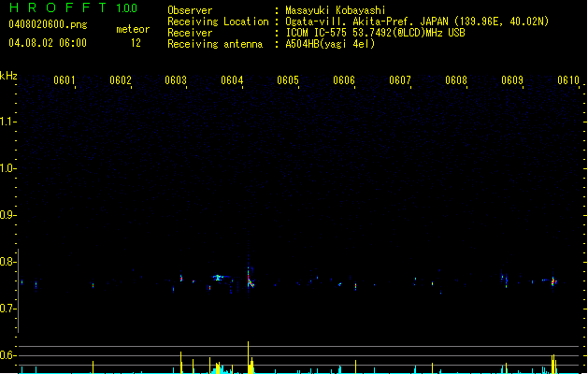Click the 0610 time marker
The width and height of the screenshot is (588, 374).
pos(568,80)
